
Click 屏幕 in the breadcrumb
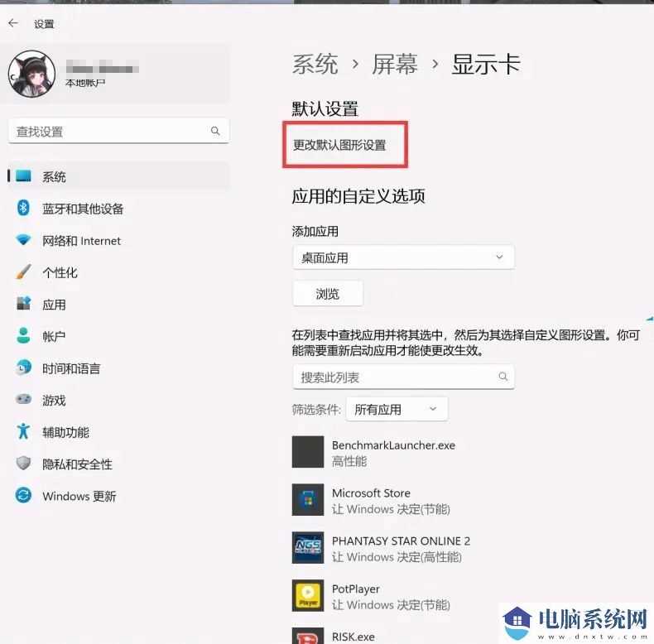[395, 65]
